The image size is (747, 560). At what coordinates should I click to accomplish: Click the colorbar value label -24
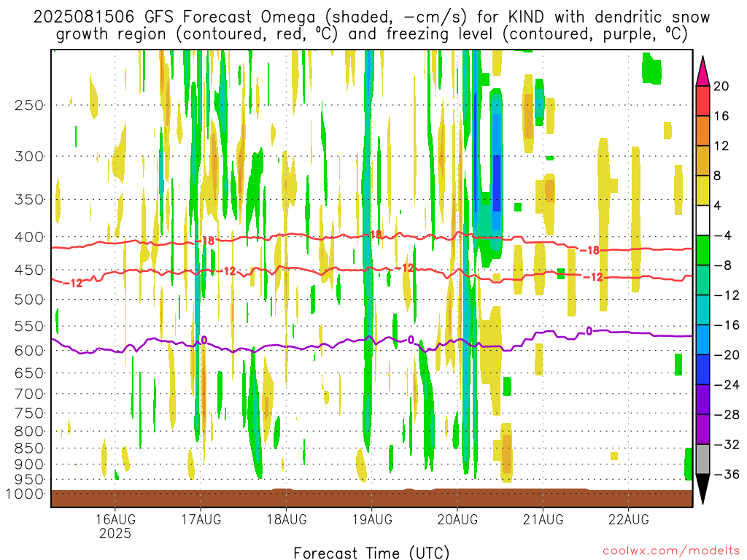click(726, 385)
